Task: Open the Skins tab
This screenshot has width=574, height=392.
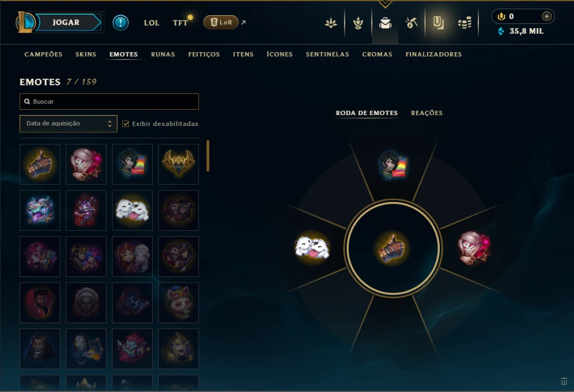Action: click(86, 54)
